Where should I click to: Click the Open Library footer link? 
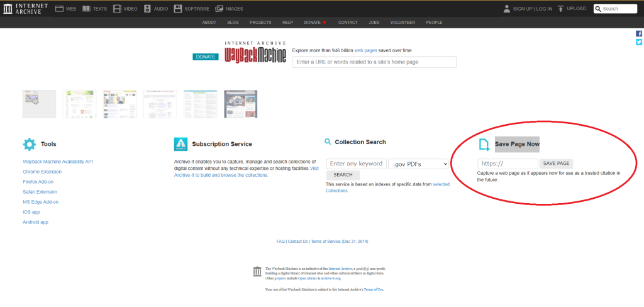click(306, 278)
